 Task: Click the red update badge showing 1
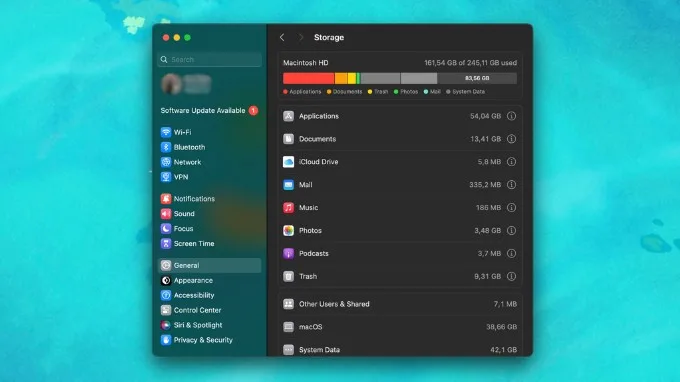click(253, 111)
